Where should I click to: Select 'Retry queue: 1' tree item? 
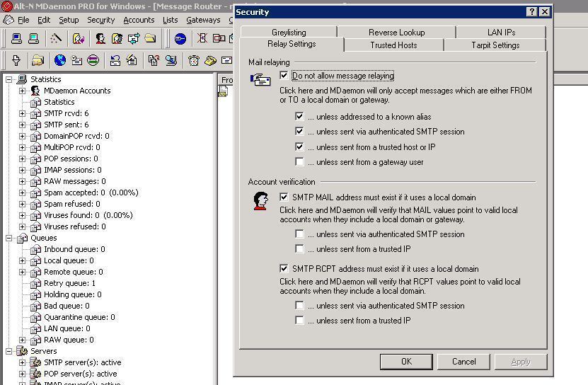pyautogui.click(x=69, y=283)
